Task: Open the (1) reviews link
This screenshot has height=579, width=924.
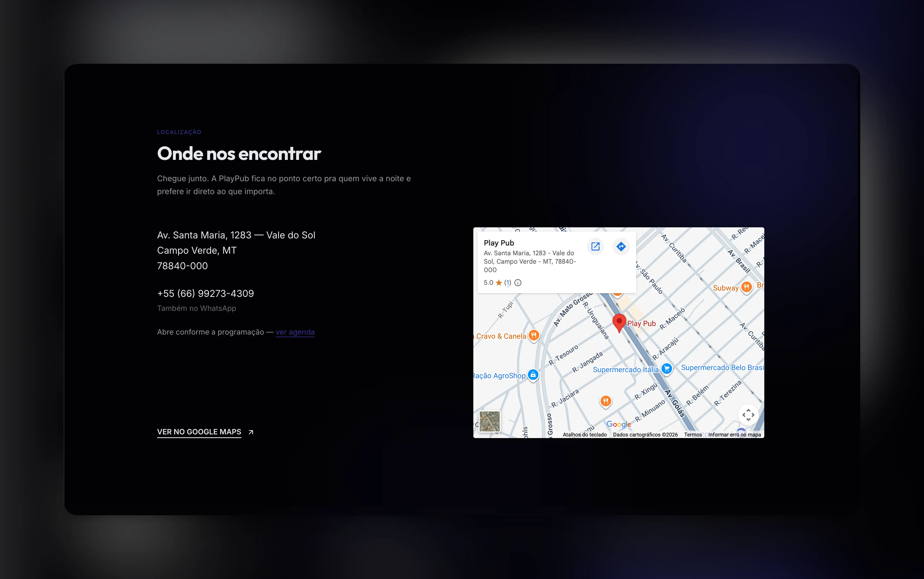Action: [x=508, y=283]
